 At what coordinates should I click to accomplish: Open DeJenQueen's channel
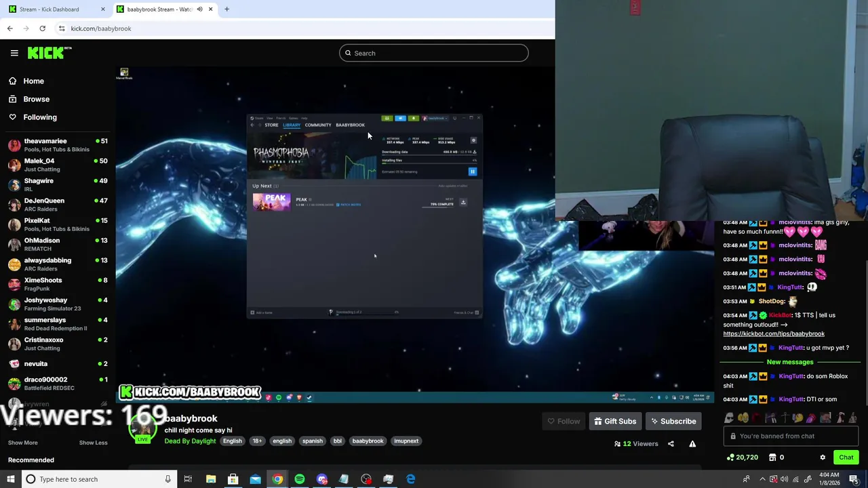[x=58, y=204]
